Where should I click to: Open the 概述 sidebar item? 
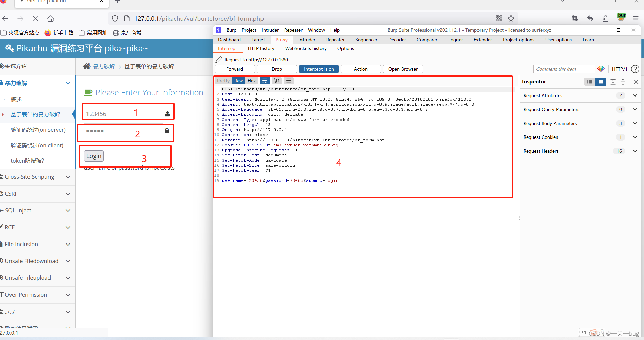(16, 100)
